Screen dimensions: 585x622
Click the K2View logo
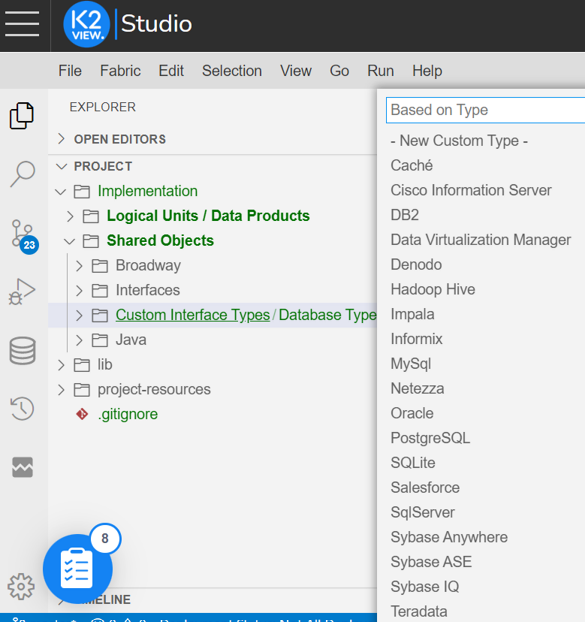86,24
